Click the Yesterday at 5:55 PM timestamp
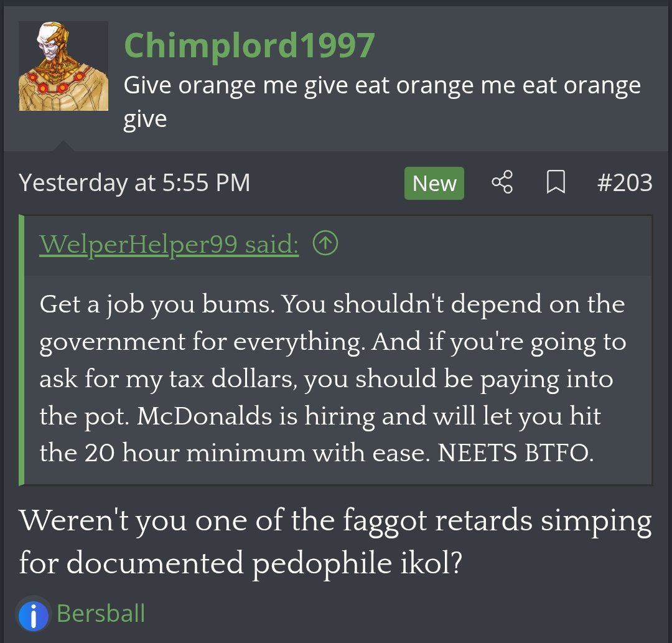Image resolution: width=672 pixels, height=643 pixels. (134, 182)
